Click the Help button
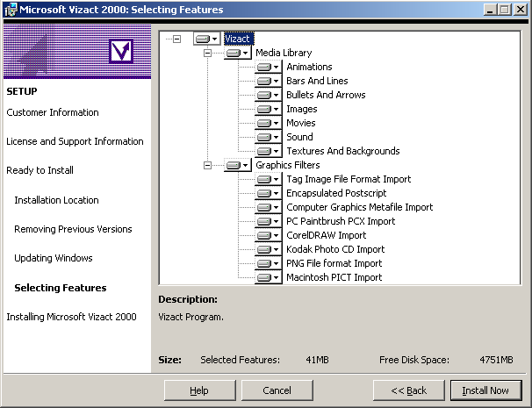532x408 pixels. tap(200, 390)
